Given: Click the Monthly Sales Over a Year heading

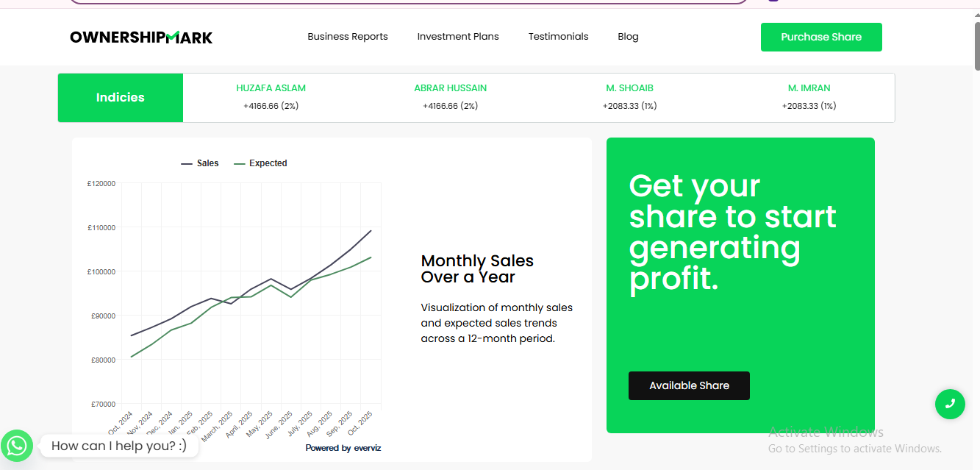Looking at the screenshot, I should tap(477, 269).
